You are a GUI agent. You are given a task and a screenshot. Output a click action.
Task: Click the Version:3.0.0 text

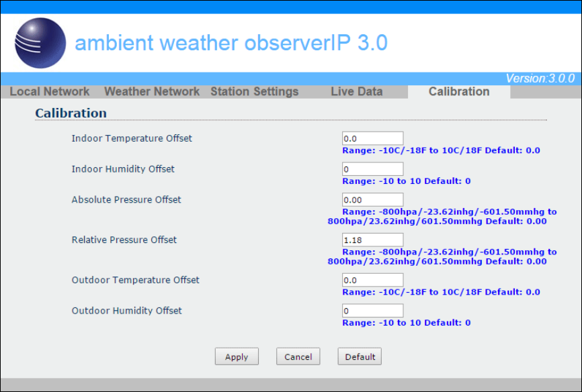pos(540,79)
